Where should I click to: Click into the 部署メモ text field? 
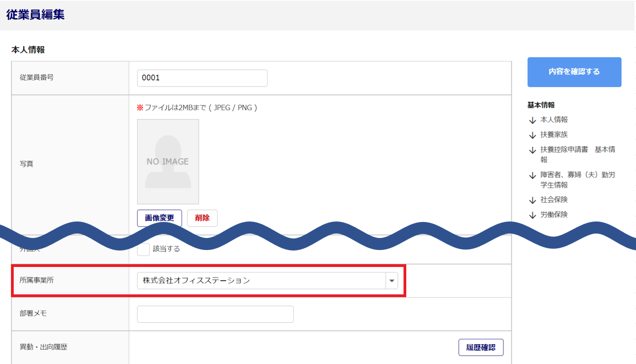click(x=215, y=314)
